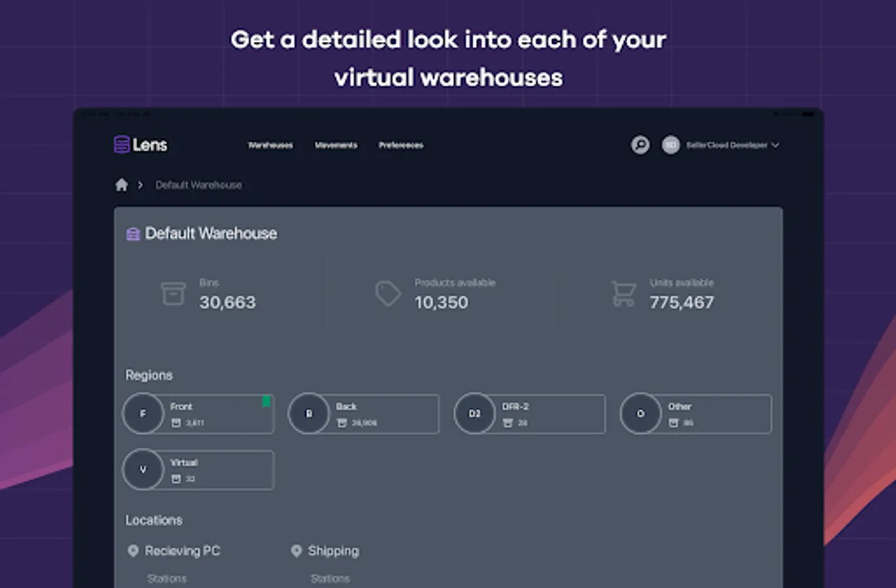Viewport: 896px width, 588px height.
Task: Click the SellerCloud Developer account name
Action: 727,145
